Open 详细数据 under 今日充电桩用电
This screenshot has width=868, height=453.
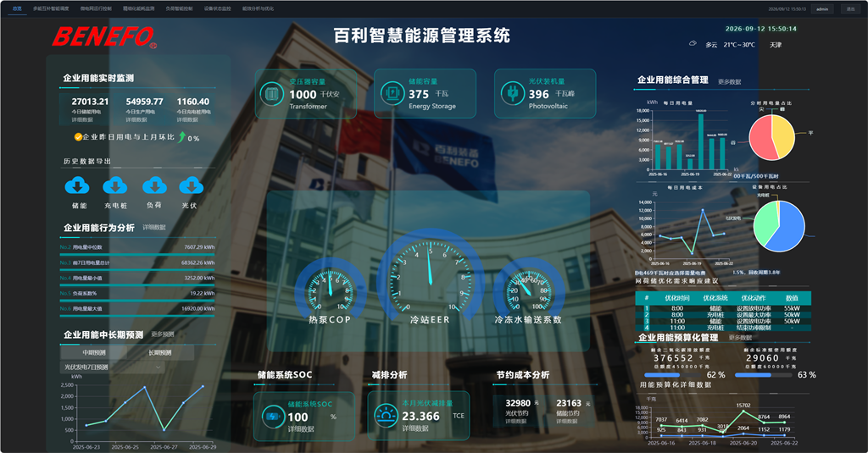click(x=187, y=119)
